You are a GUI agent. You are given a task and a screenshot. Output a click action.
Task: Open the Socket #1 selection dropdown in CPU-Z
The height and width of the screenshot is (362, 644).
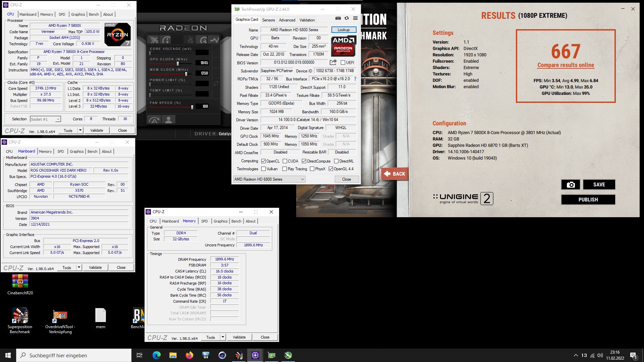45,119
